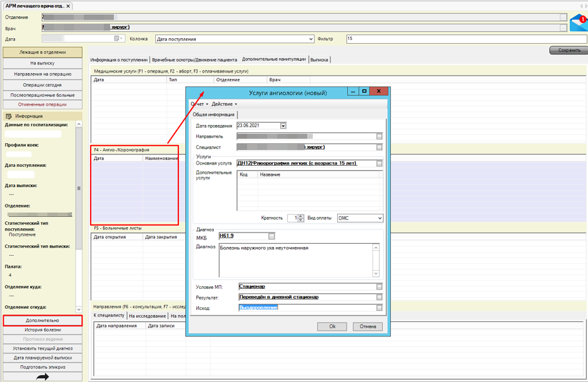Viewport: 588px width, 382px height.
Task: Click Установить текущий диагноз button
Action: pos(43,349)
